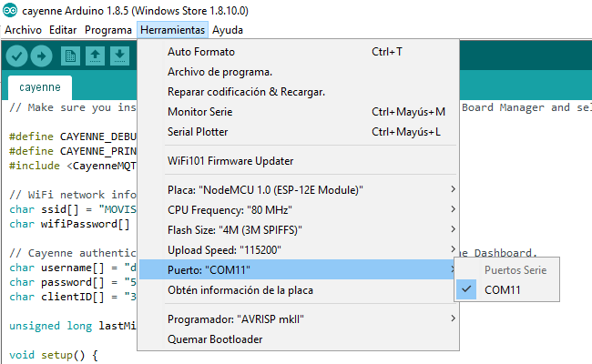Open the Ayuda menu
Image resolution: width=592 pixels, height=364 pixels.
(228, 30)
